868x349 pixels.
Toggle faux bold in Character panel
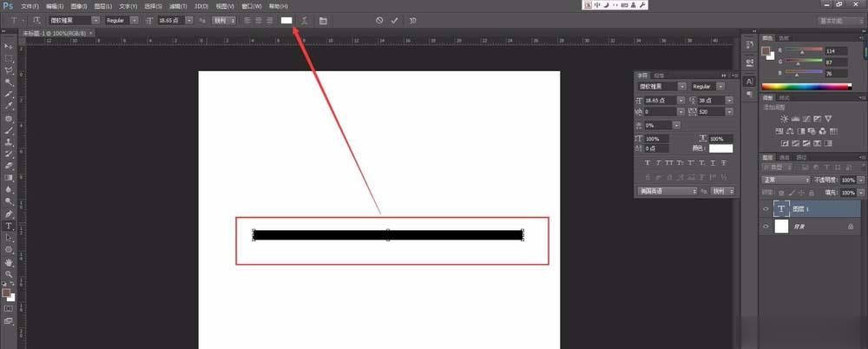coord(648,163)
